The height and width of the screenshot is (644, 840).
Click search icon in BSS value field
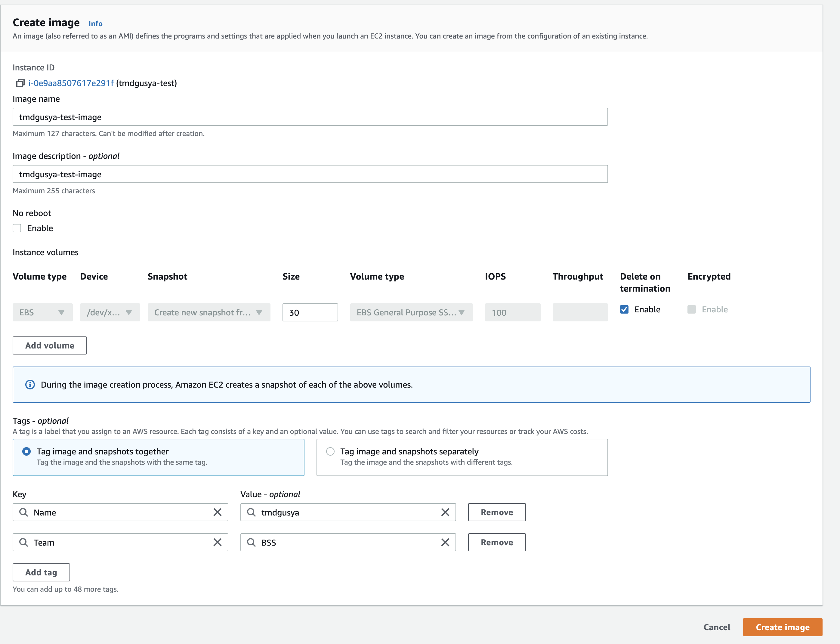click(x=252, y=542)
